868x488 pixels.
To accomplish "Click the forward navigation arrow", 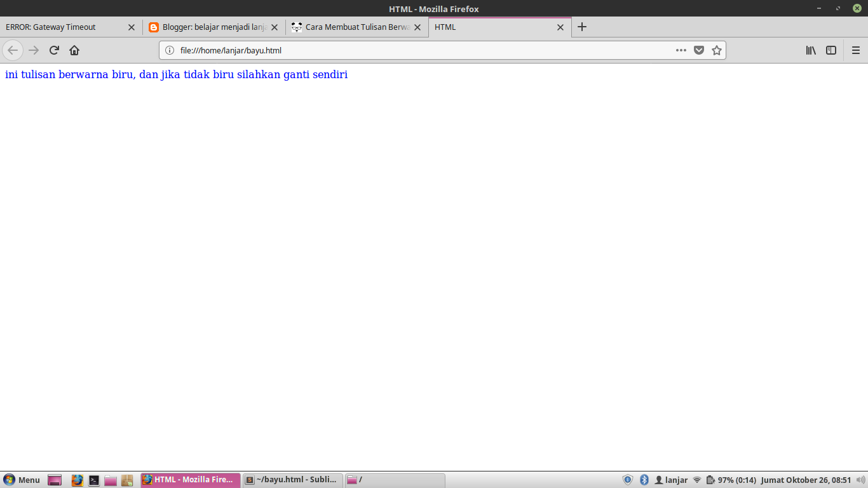I will click(x=34, y=50).
